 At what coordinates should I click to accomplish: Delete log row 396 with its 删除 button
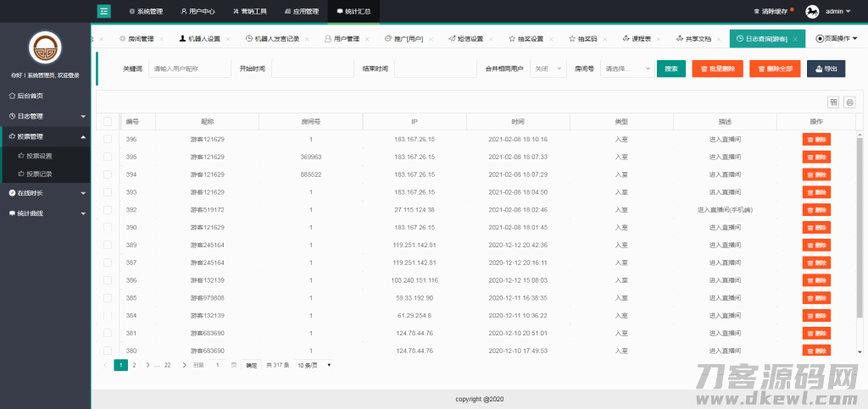816,139
